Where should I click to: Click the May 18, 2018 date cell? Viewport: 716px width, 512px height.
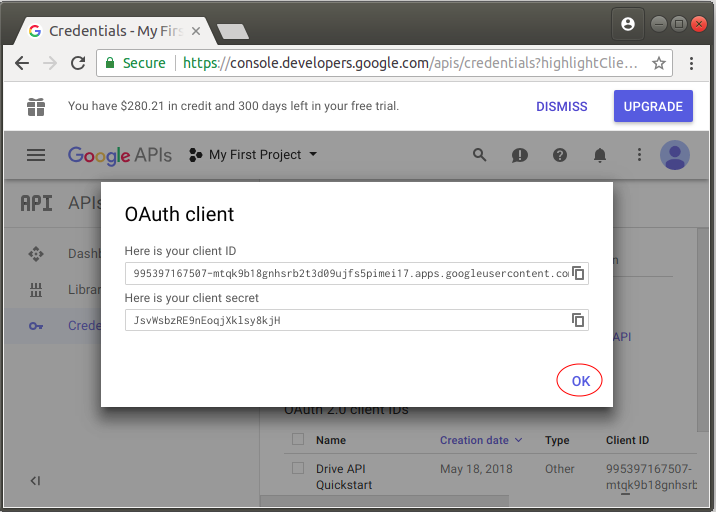point(476,469)
